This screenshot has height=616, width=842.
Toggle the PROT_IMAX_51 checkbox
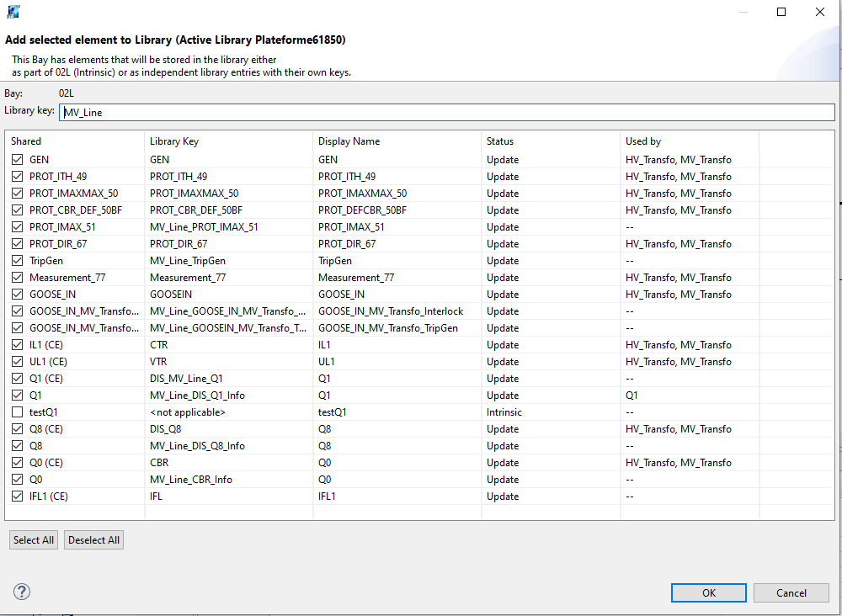click(18, 227)
